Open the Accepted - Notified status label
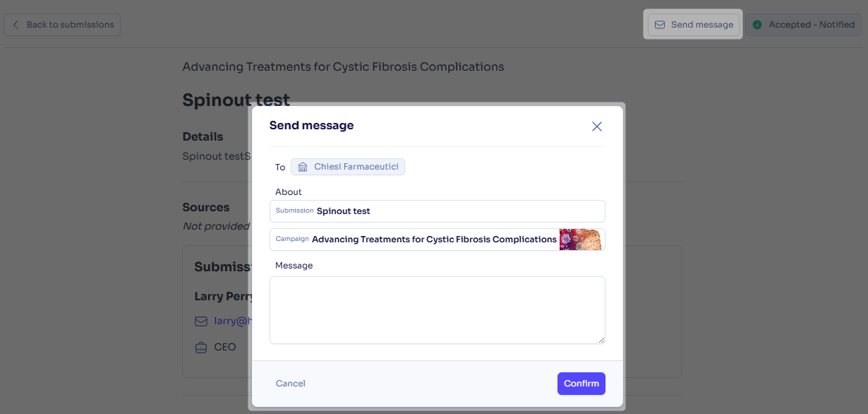868x414 pixels. tap(812, 25)
